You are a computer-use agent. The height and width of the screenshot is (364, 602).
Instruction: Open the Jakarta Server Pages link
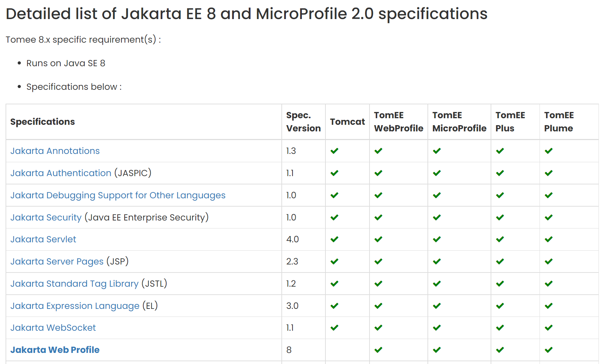(x=57, y=261)
